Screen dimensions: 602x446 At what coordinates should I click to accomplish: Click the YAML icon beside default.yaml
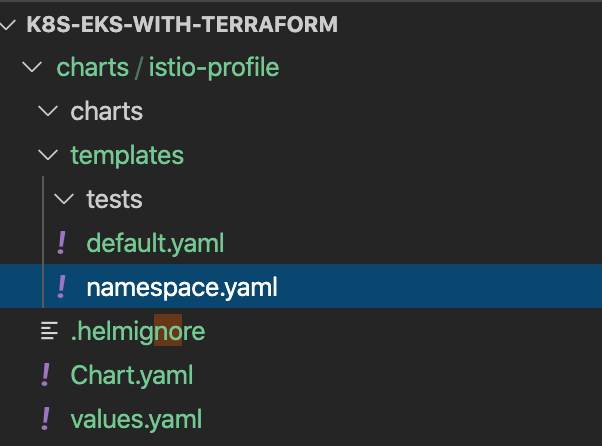(62, 243)
